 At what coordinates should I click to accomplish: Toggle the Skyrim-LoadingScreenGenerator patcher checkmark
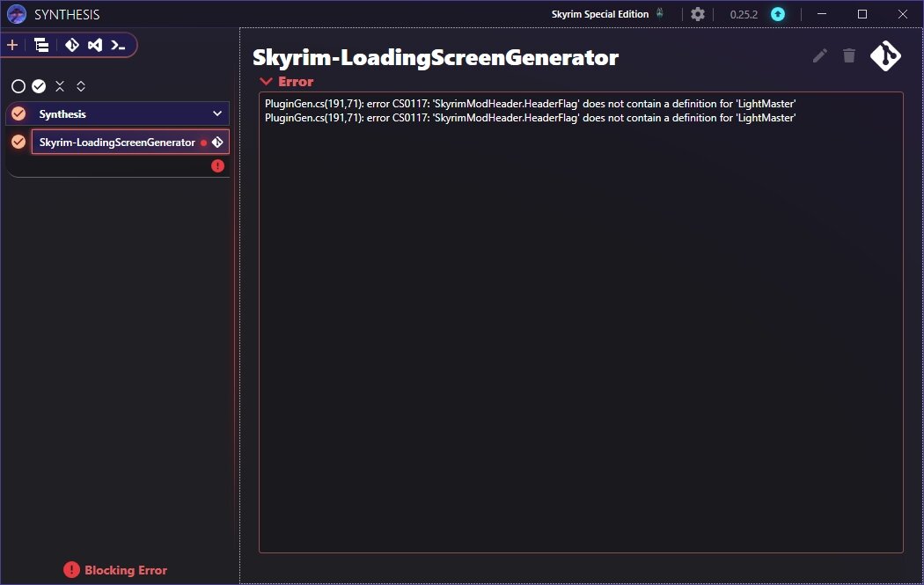(x=18, y=141)
